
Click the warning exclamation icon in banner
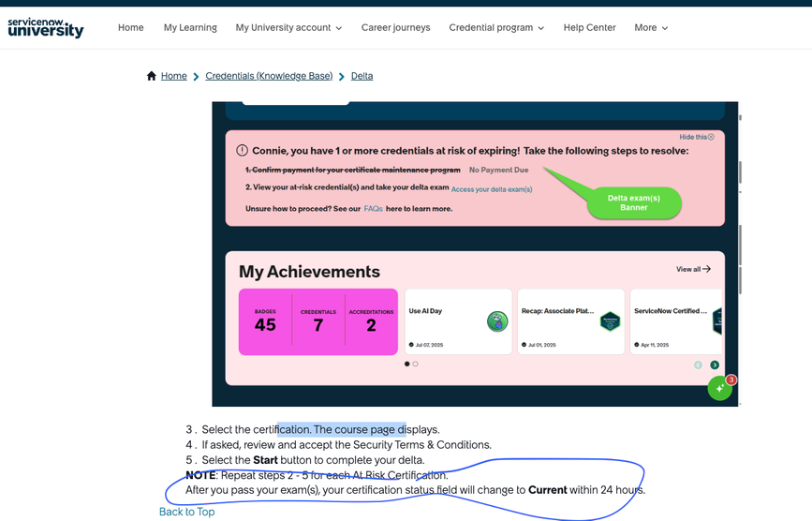coord(242,151)
